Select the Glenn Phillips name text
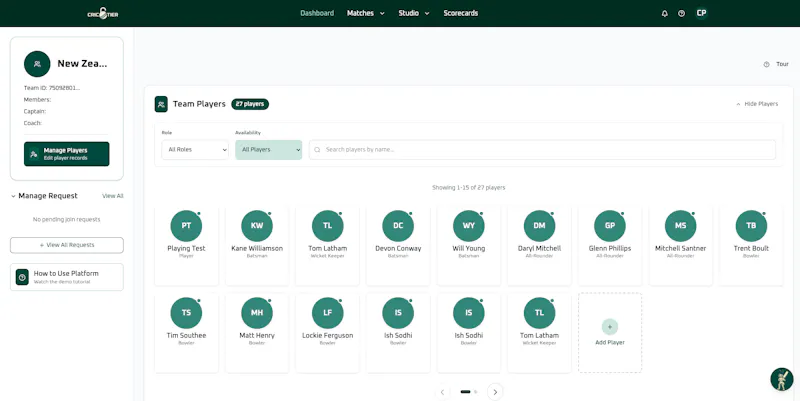The image size is (800, 401). [610, 248]
